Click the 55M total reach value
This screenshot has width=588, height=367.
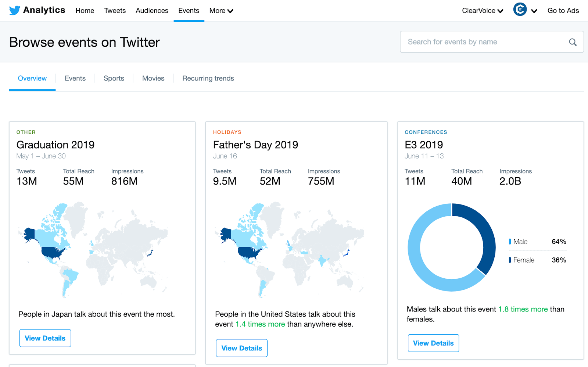click(x=73, y=181)
